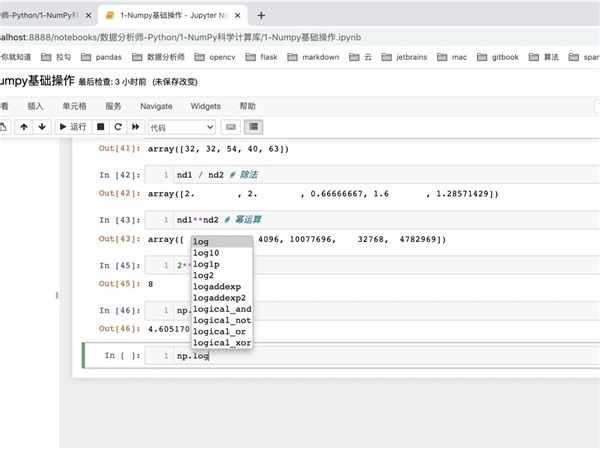Open the 插入 menu
Screen dimensions: 600x450
[35, 106]
